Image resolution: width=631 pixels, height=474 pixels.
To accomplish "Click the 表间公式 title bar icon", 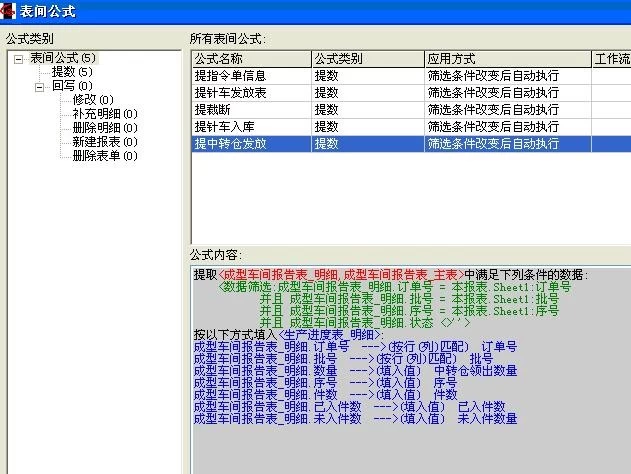I will coord(9,11).
